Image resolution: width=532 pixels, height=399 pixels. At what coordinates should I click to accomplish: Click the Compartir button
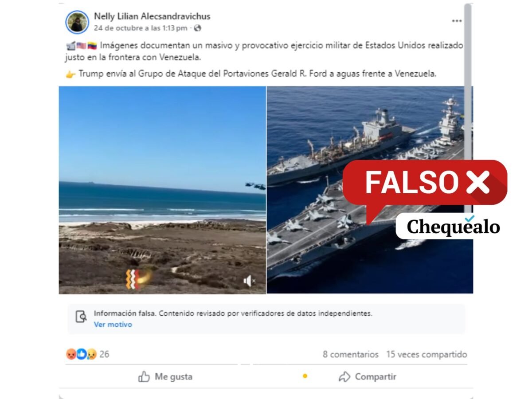click(367, 377)
